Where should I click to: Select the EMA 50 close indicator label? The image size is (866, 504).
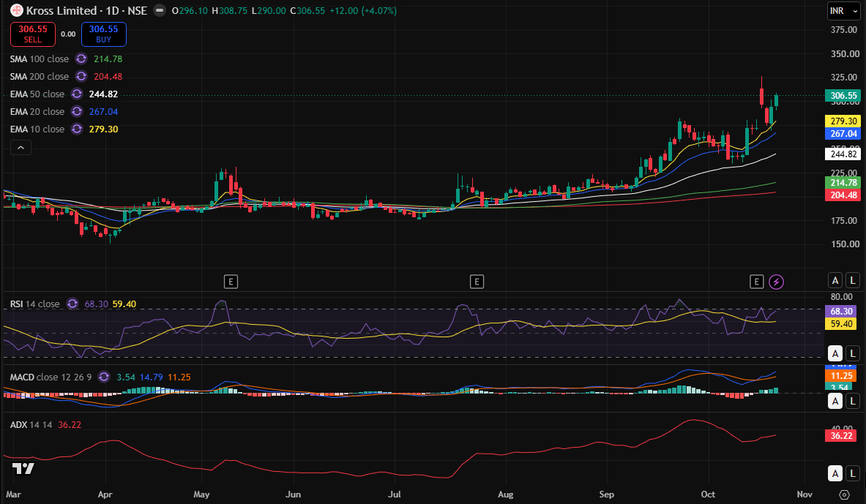37,94
